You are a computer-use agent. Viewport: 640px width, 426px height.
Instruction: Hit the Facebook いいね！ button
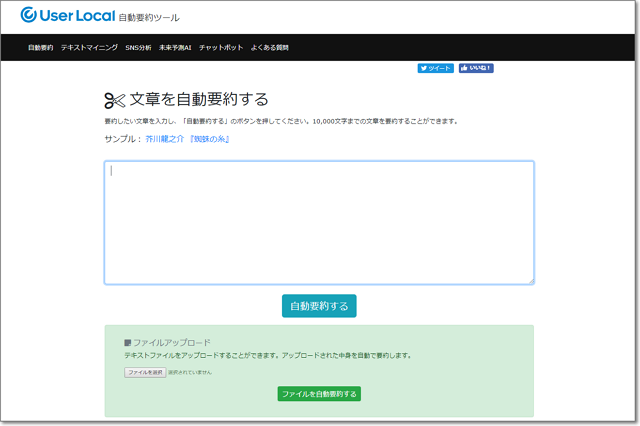point(476,69)
